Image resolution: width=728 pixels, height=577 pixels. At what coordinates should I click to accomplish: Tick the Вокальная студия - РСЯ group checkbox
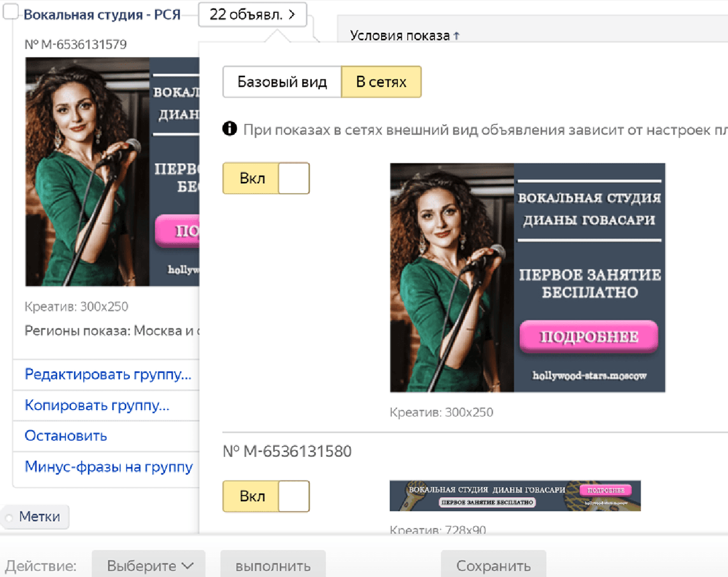(10, 10)
